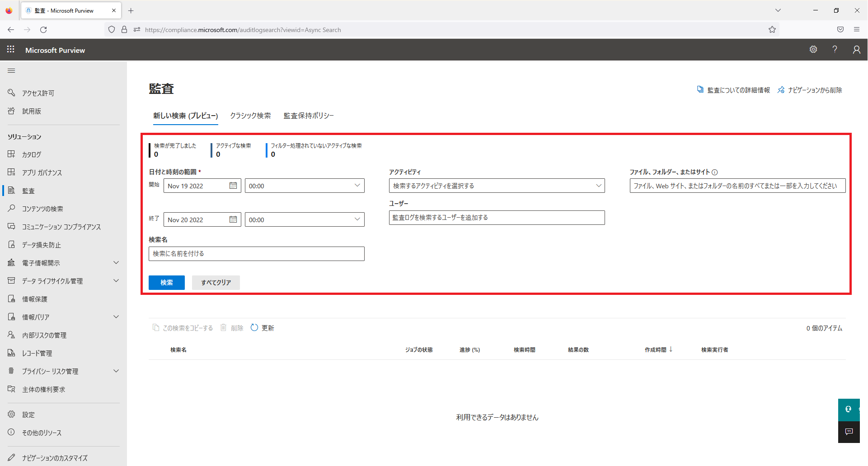Bookmark this page with star icon
The height and width of the screenshot is (466, 868).
772,30
